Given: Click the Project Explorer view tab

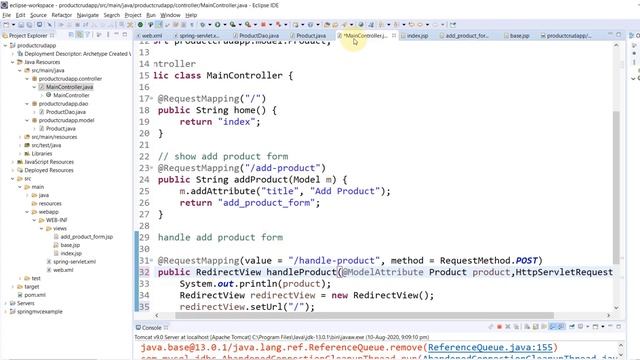Looking at the screenshot, I should point(28,36).
